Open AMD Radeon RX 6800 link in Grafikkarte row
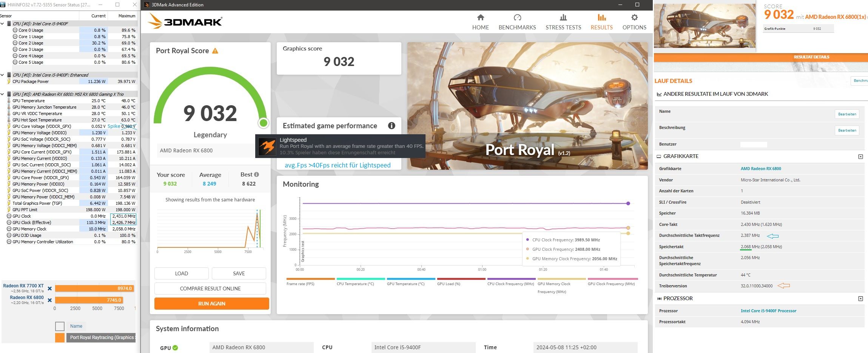Screen dimensions: 868x353 click(x=761, y=169)
